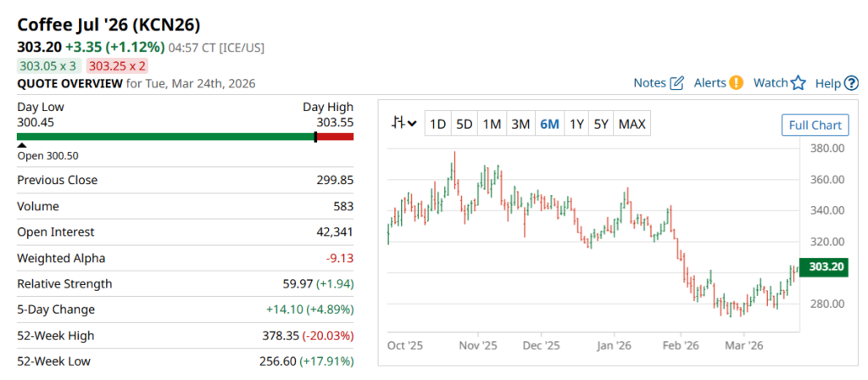The image size is (868, 380).
Task: Switch chart to 1M range
Action: [492, 125]
